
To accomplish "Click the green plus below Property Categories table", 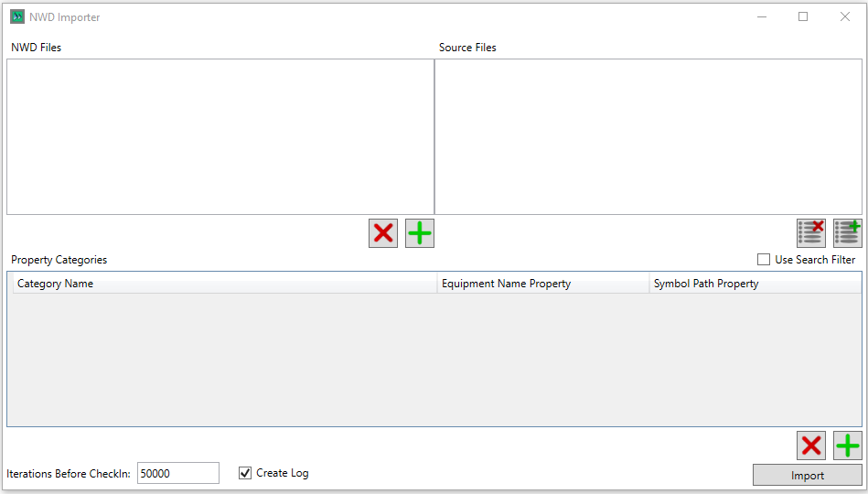I will click(848, 446).
